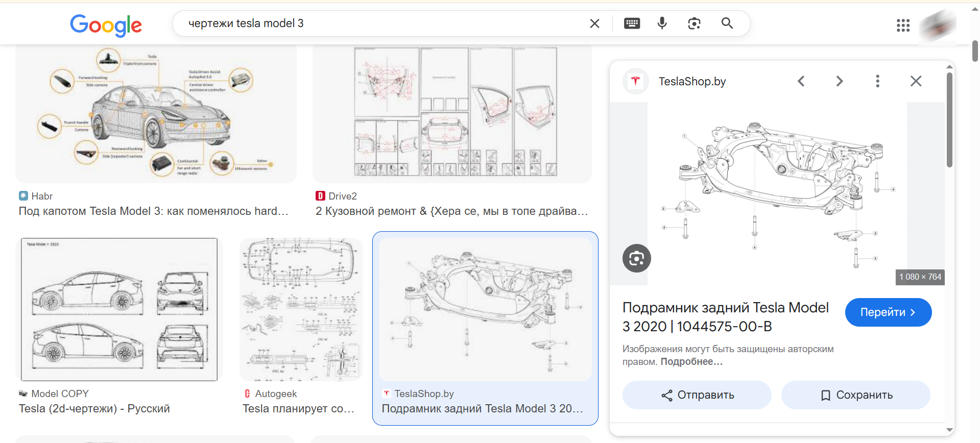The image size is (980, 443).
Task: Open Drive2 result title Кузовной ремонт
Action: pyautogui.click(x=452, y=211)
